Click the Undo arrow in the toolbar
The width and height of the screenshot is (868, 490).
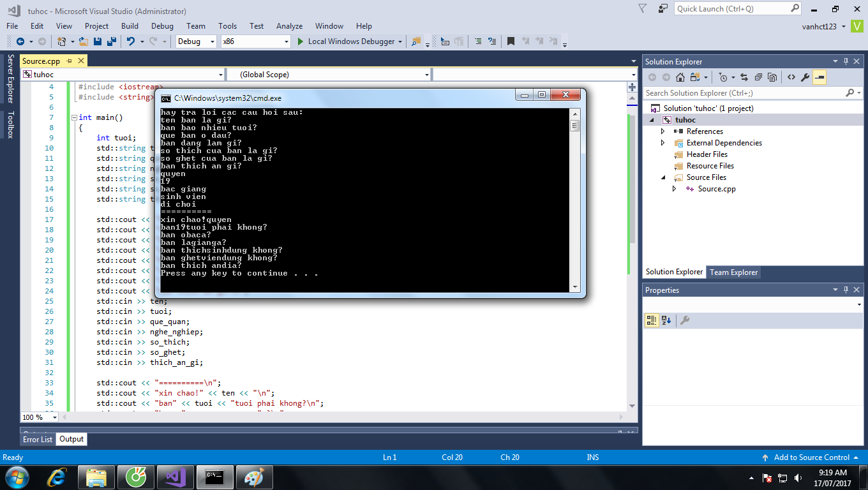[x=131, y=41]
